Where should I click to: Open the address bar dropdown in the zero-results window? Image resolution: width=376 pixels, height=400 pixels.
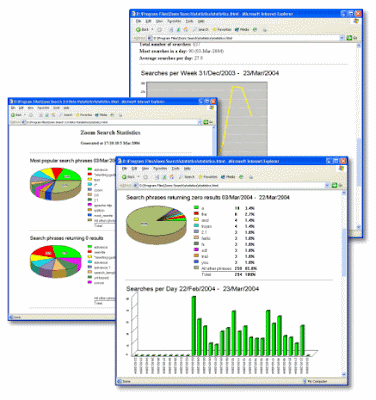click(x=327, y=185)
